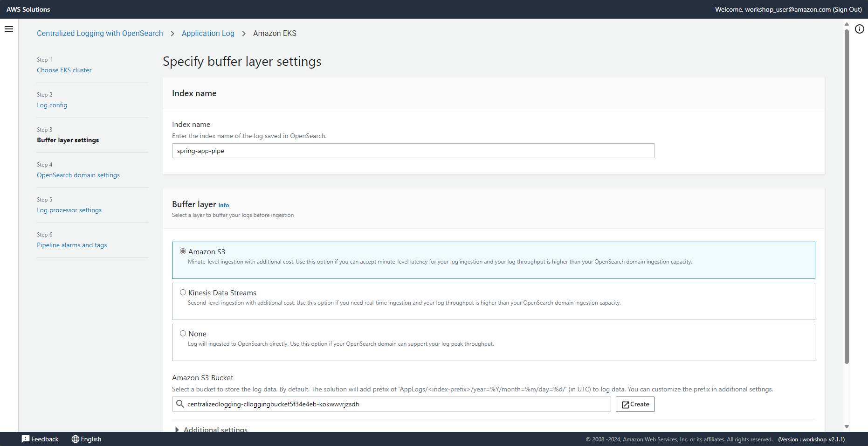Open the hamburger navigation menu
The image size is (868, 446).
[9, 29]
